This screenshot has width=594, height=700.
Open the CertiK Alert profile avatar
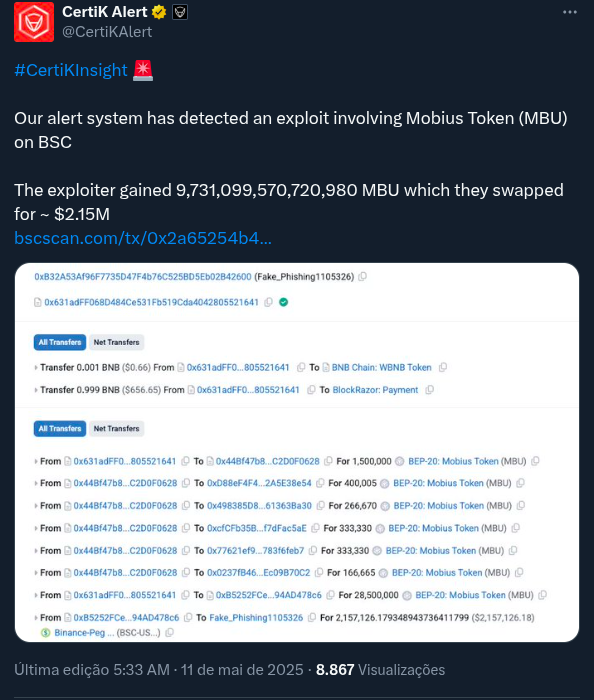[x=34, y=22]
